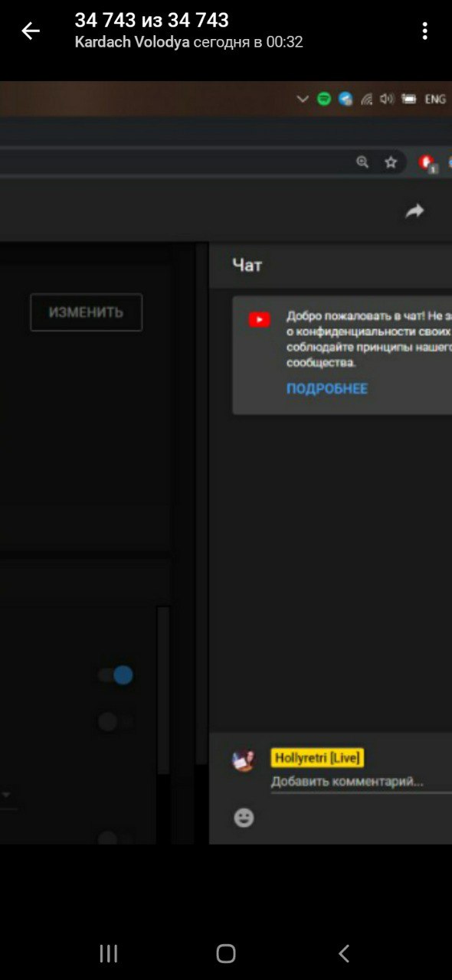
Task: Open the three-dot more options menu
Action: pos(424,31)
